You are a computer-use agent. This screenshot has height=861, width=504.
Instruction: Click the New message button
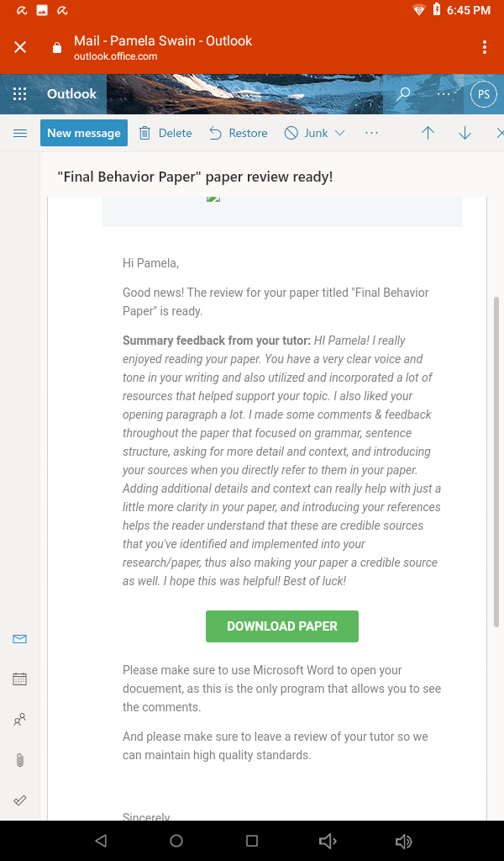pyautogui.click(x=84, y=133)
